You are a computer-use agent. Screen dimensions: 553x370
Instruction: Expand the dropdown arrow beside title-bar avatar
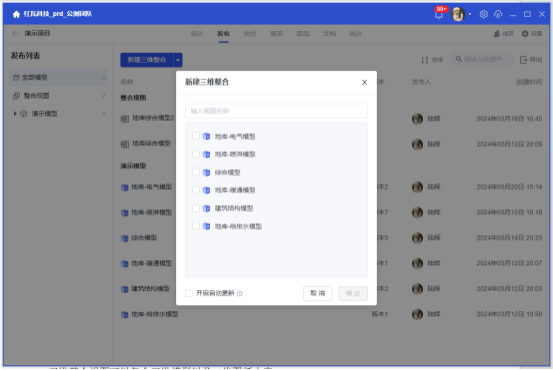coord(470,14)
